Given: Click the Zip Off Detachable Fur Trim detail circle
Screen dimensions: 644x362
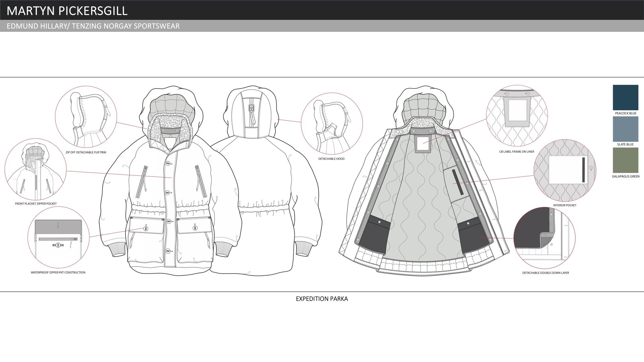Looking at the screenshot, I should coord(86,117).
